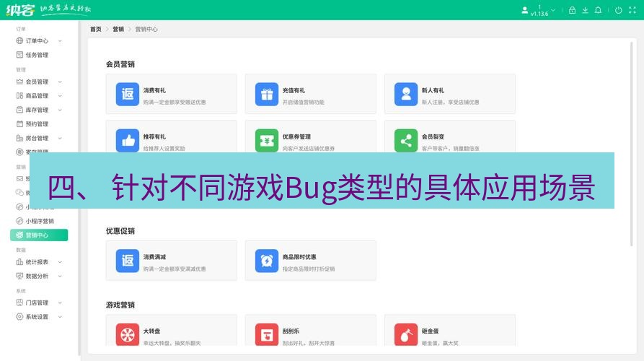The width and height of the screenshot is (644, 361).
Task: Click the v1.13.6 version label
Action: click(539, 14)
